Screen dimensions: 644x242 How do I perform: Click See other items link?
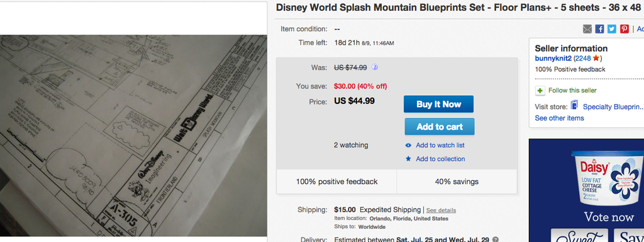[559, 118]
